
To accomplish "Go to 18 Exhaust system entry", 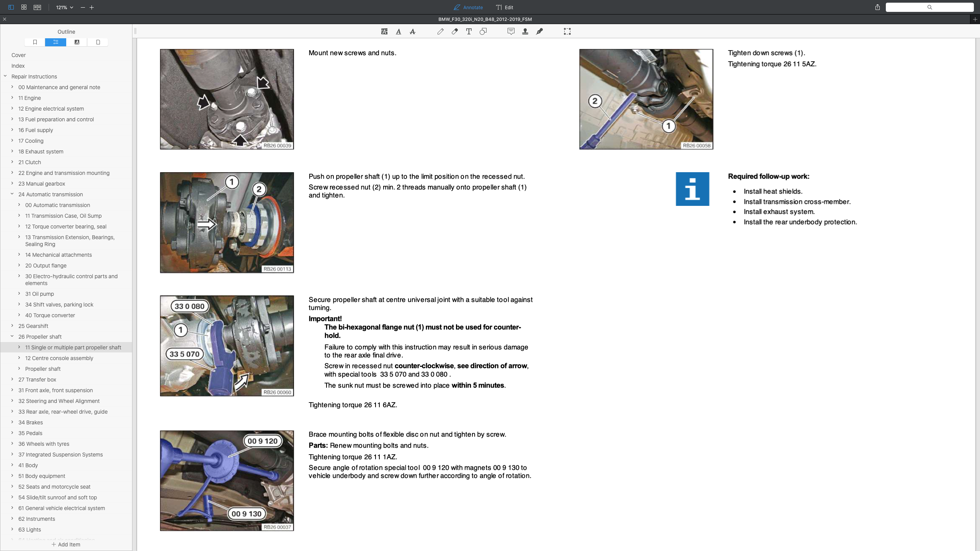I will coord(41,152).
